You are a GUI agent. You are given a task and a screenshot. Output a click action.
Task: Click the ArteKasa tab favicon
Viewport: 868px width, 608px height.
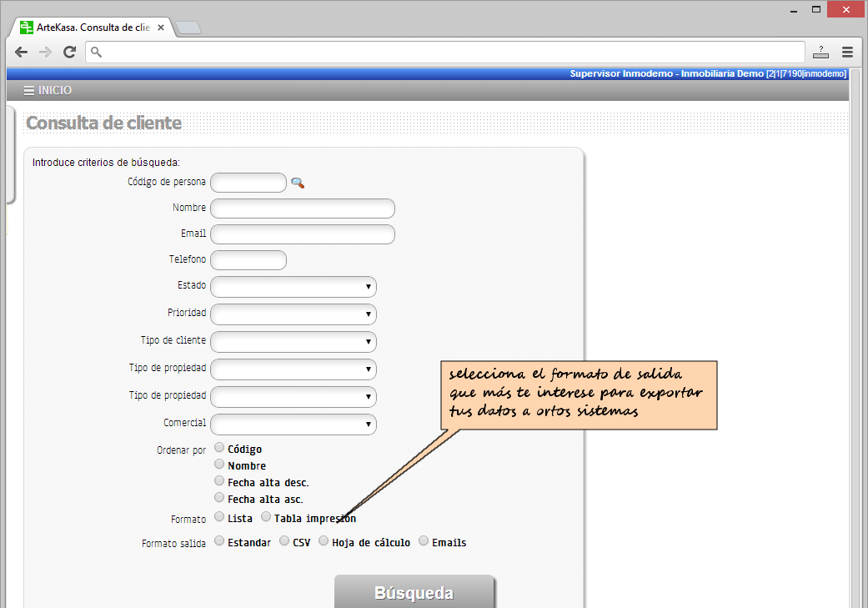(27, 28)
